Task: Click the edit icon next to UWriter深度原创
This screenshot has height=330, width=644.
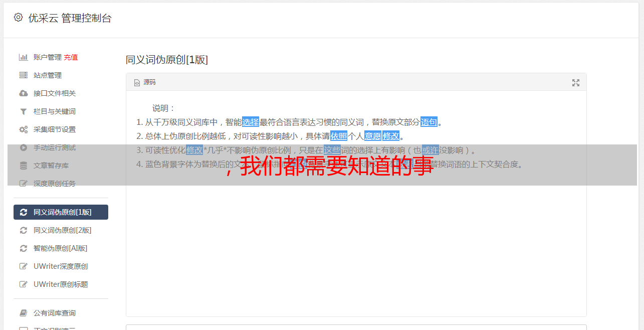Action: coord(23,266)
